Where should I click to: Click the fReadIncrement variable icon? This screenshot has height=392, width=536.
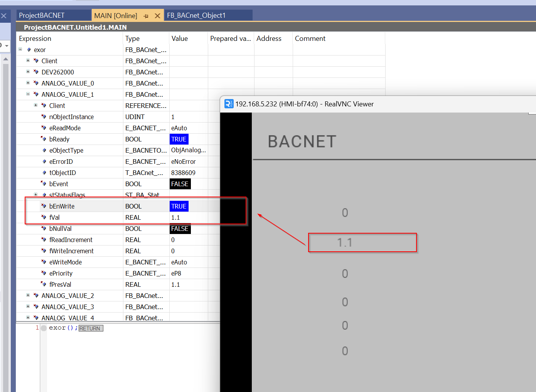coord(44,240)
